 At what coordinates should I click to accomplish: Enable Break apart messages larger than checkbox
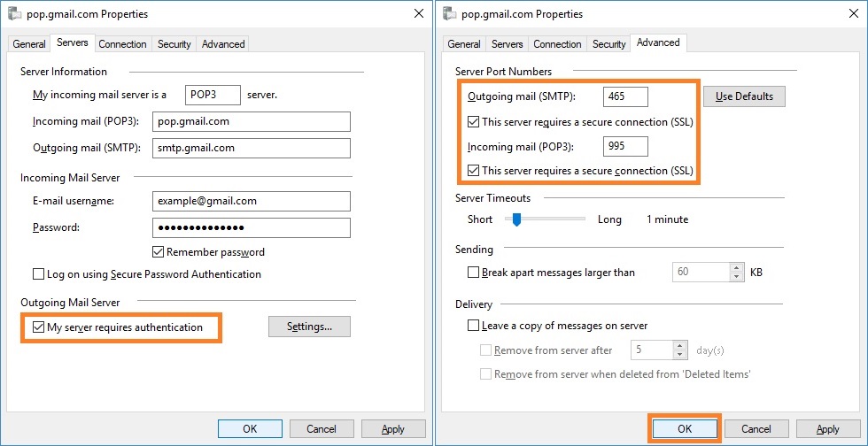click(473, 273)
